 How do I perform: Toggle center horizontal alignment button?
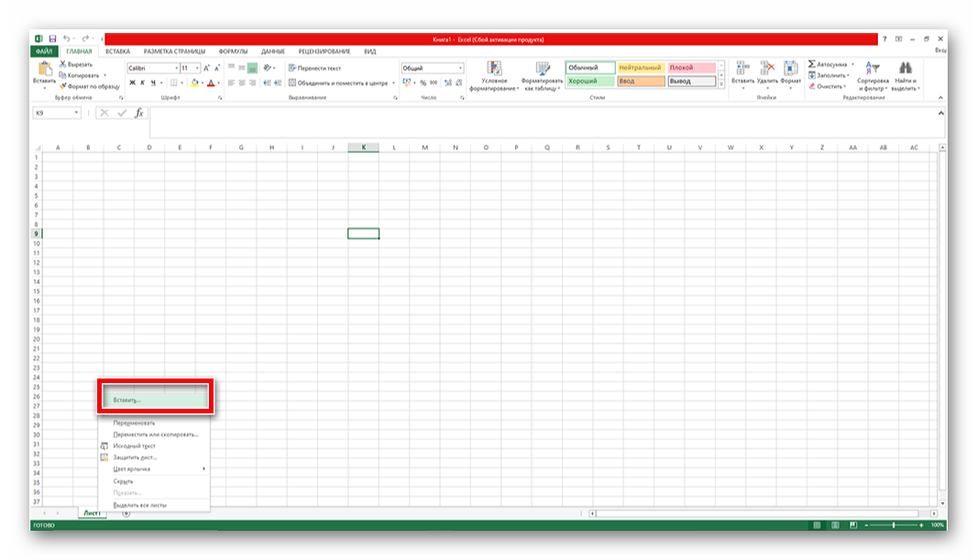(x=242, y=82)
